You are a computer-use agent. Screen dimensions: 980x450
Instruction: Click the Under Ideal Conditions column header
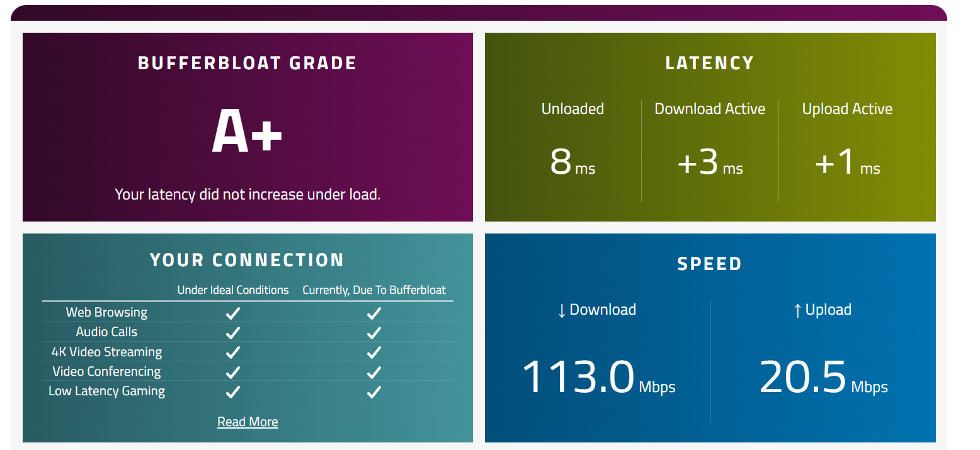pos(233,290)
